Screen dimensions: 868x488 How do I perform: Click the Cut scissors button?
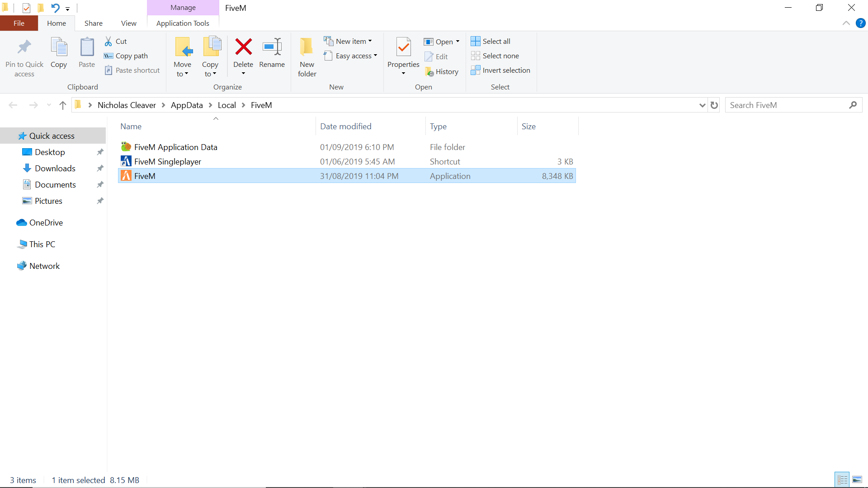116,41
